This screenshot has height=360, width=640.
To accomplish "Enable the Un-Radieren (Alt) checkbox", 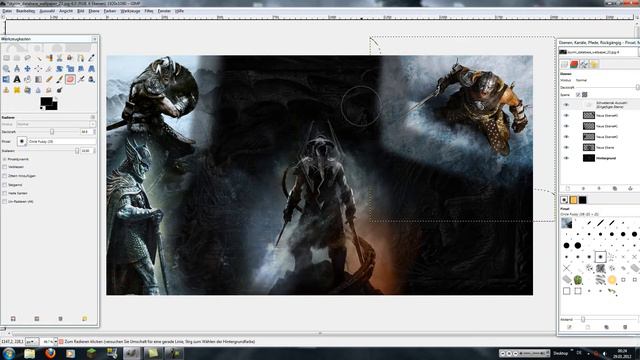I will [x=4, y=202].
